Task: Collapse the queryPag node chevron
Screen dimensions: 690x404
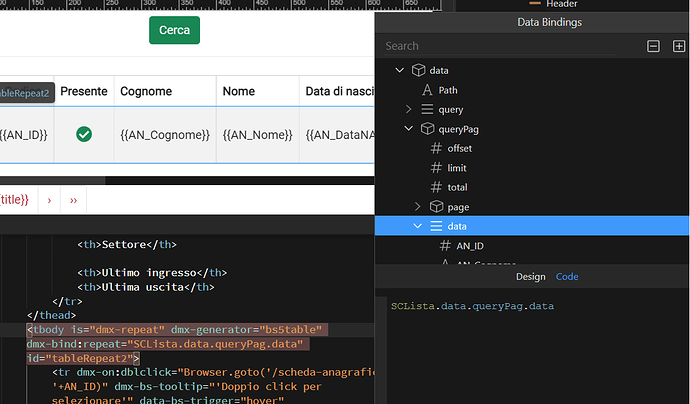Action: 408,129
